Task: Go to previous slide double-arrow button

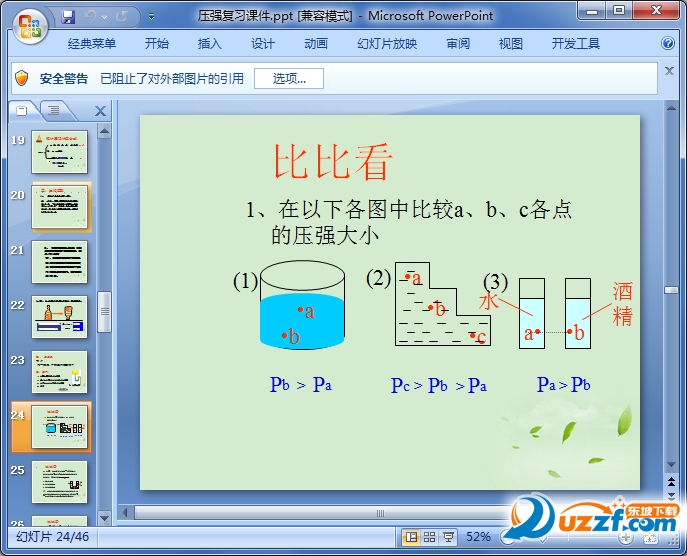Action: [671, 482]
